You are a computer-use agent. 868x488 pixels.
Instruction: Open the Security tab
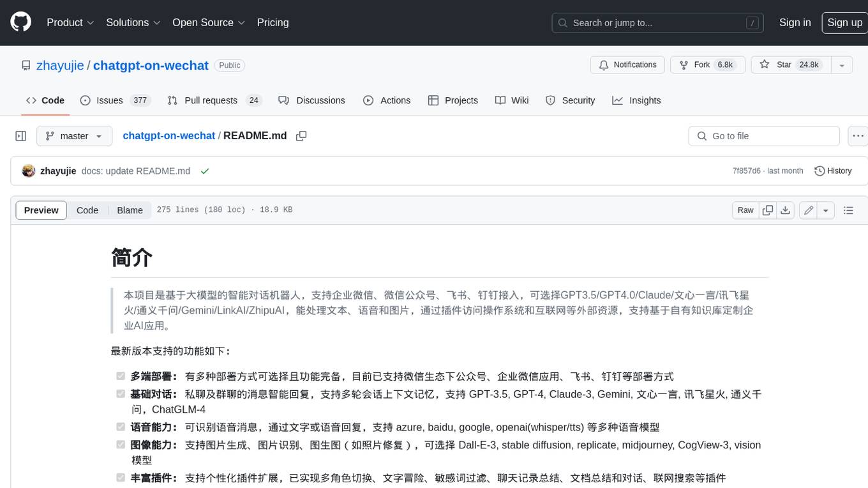tap(571, 100)
